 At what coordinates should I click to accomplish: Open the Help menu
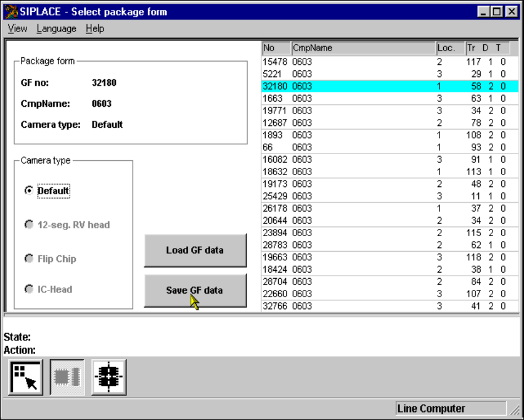[94, 29]
